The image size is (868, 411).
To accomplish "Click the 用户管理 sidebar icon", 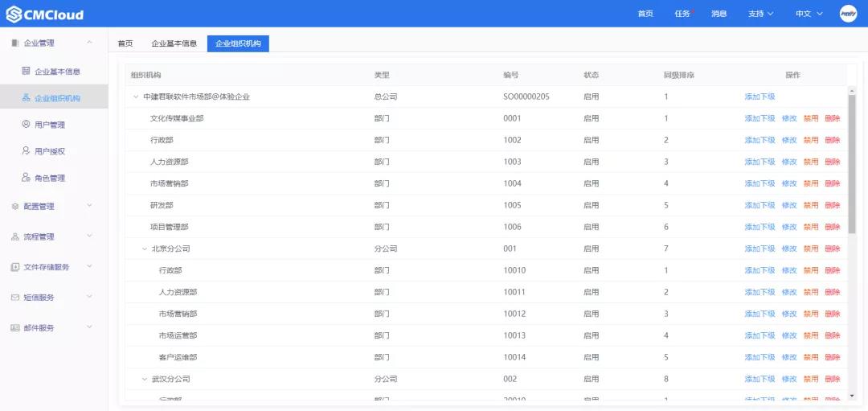I will coord(26,125).
